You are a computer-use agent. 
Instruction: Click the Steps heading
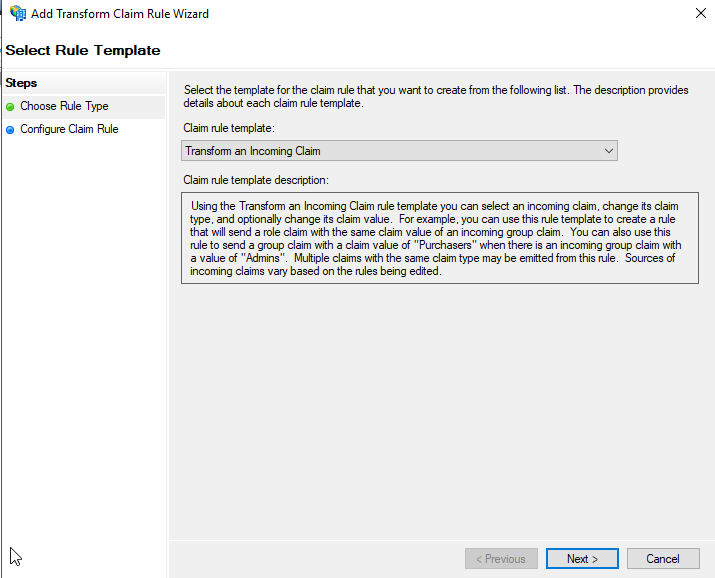21,83
